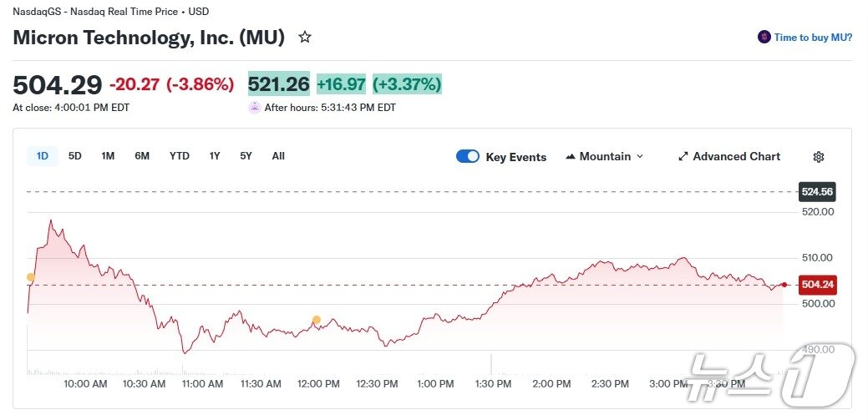
Task: Click the key event dot at market open
Action: (x=31, y=277)
